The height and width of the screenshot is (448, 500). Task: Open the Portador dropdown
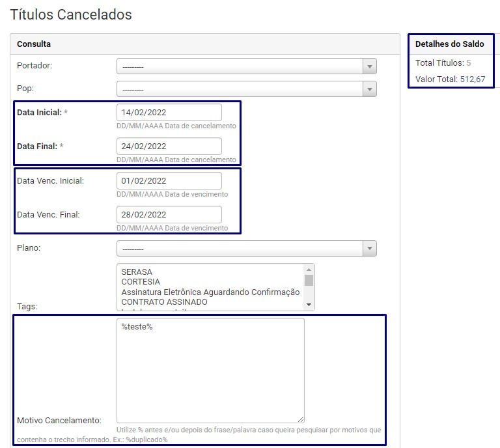click(246, 66)
